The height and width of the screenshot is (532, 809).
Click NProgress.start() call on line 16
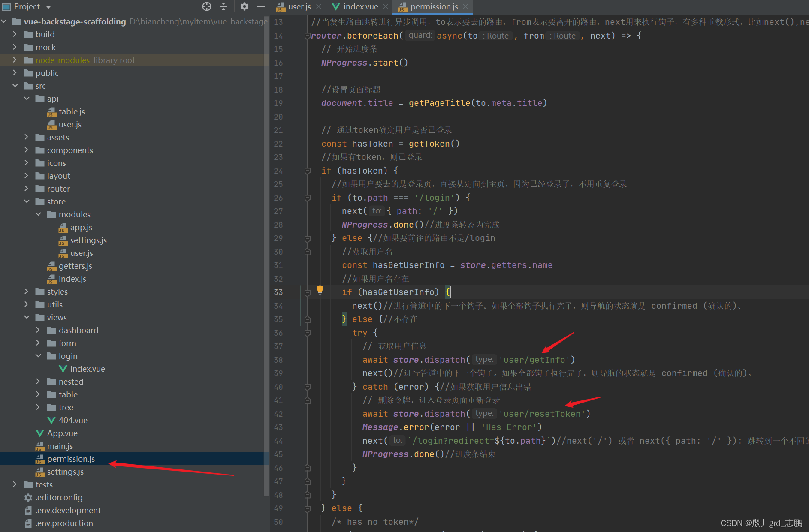[365, 63]
